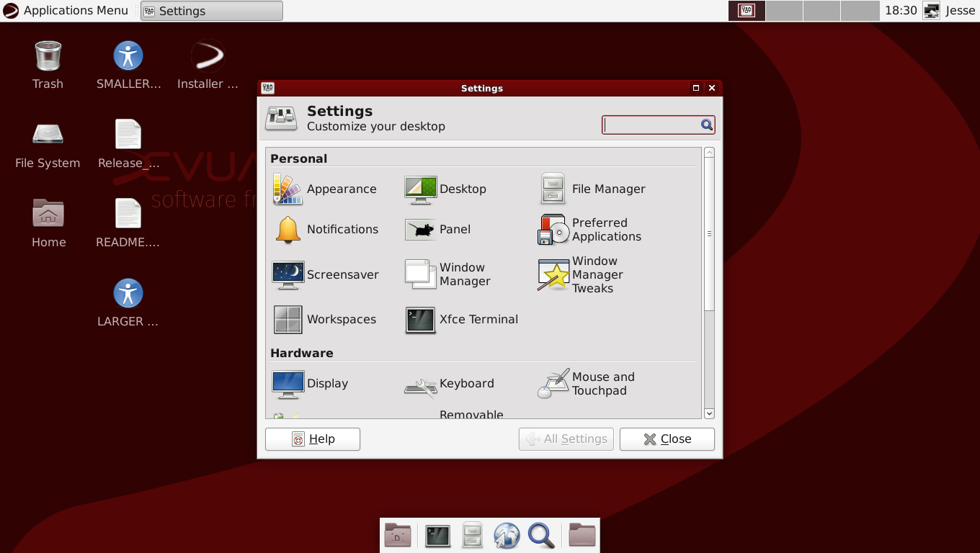Click the README file desktop icon
The height and width of the screenshot is (553, 980).
point(128,214)
